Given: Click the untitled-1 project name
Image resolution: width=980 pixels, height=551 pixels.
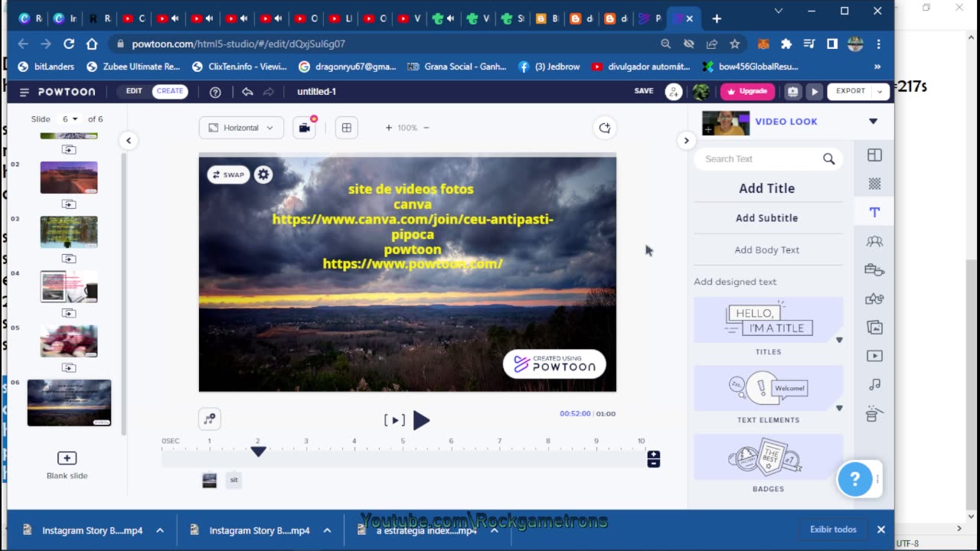Looking at the screenshot, I should (x=317, y=92).
